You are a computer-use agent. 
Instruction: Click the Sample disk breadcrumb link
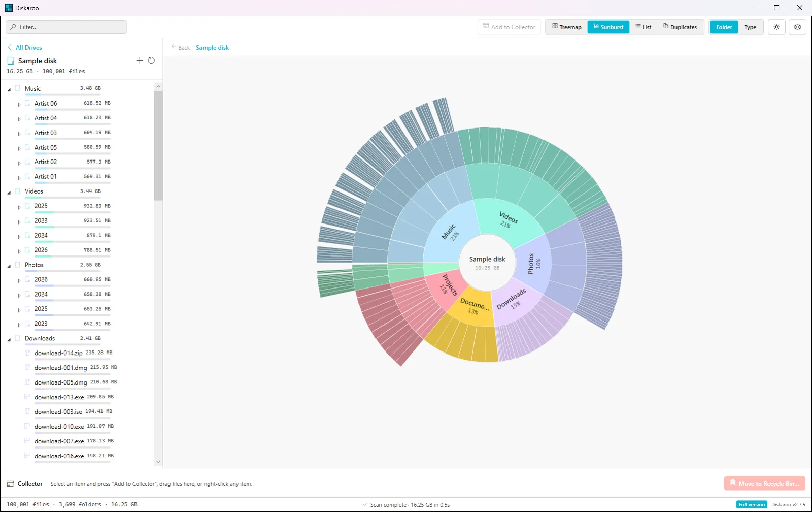(212, 47)
